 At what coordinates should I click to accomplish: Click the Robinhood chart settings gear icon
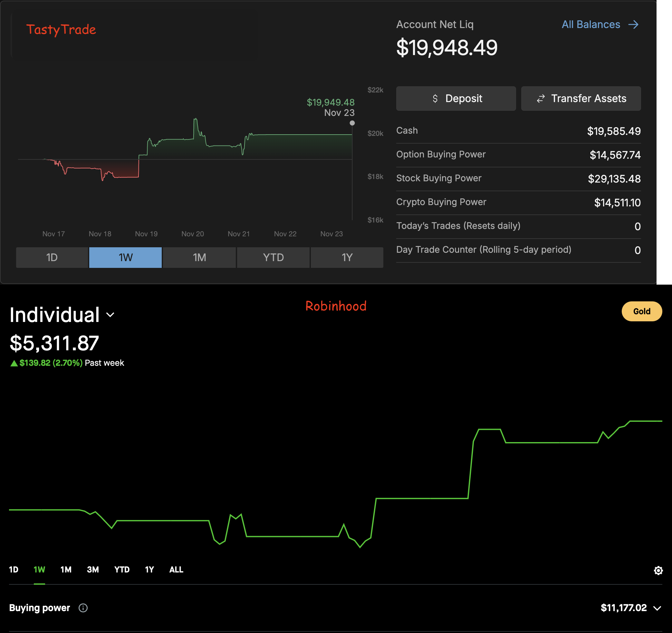pos(658,571)
